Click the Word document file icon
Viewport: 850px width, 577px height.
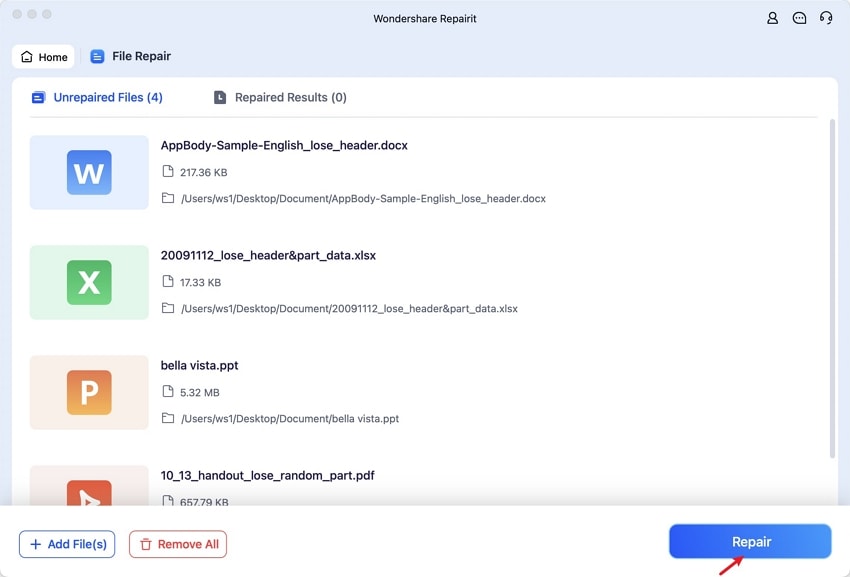pos(89,173)
